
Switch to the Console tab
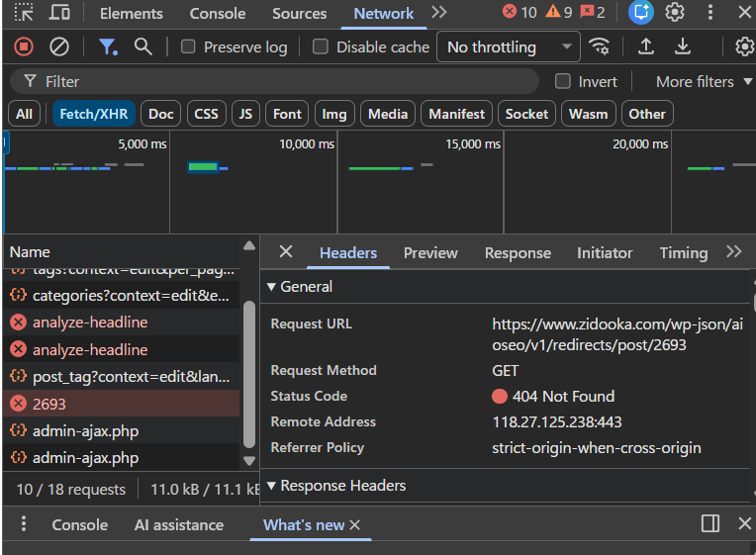click(x=217, y=13)
